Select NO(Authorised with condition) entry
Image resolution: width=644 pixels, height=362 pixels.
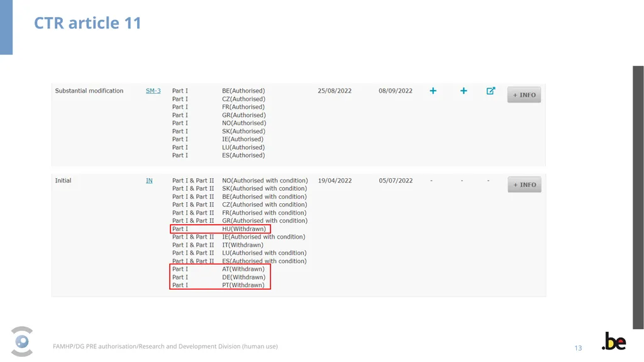[265, 181]
